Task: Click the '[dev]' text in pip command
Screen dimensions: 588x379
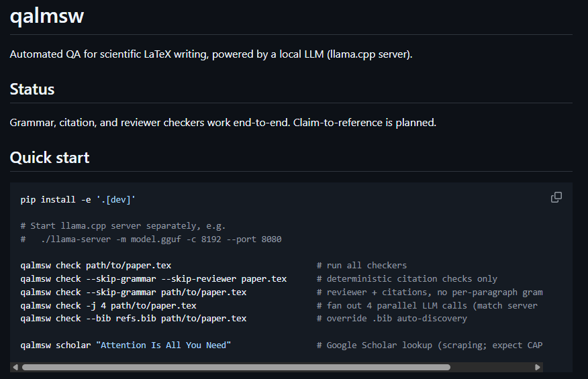Action: pyautogui.click(x=118, y=200)
